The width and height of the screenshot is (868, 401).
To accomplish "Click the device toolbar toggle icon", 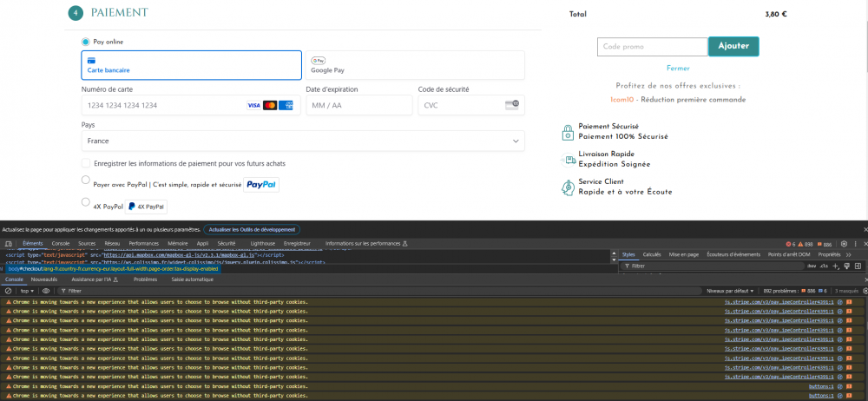I will click(x=8, y=244).
